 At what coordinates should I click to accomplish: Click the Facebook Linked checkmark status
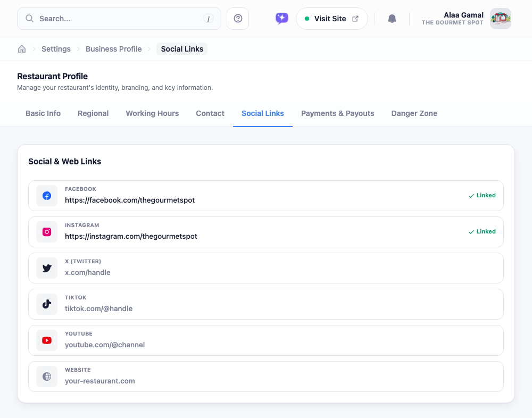coord(482,195)
